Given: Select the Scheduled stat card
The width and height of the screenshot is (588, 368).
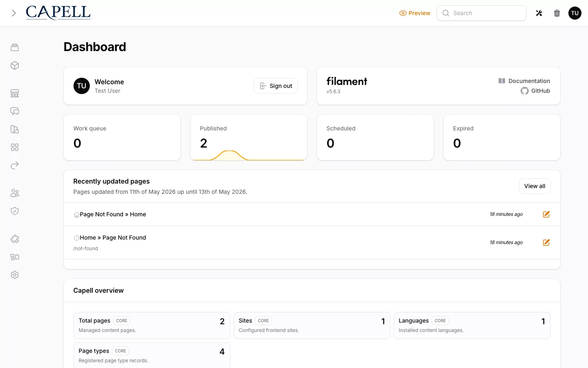Looking at the screenshot, I should (x=375, y=137).
